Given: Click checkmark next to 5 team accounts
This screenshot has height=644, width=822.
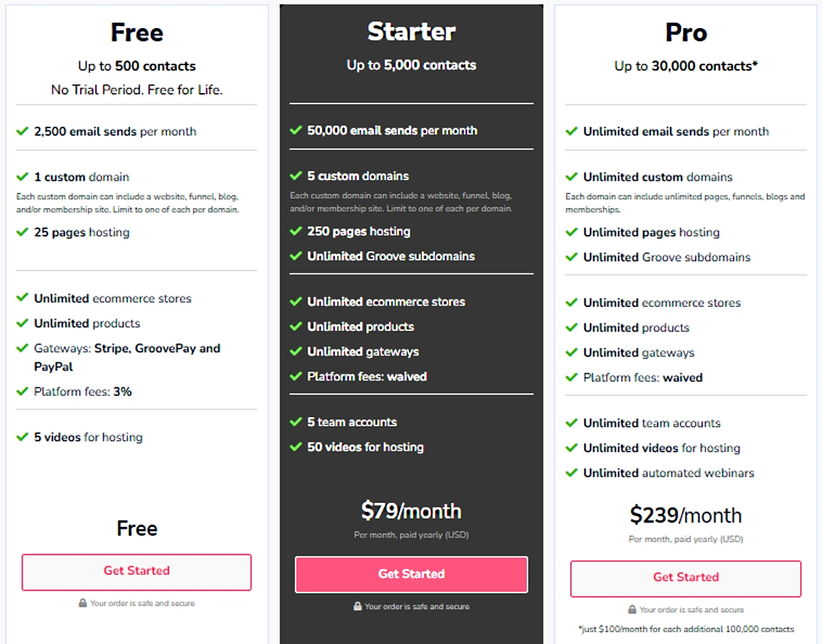Looking at the screenshot, I should point(296,422).
